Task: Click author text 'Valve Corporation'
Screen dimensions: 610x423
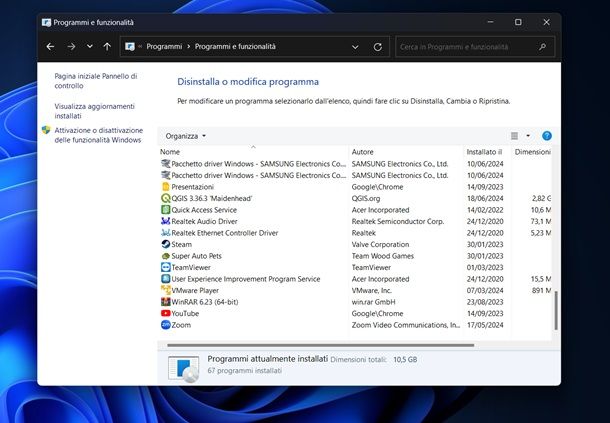Action: (x=380, y=244)
